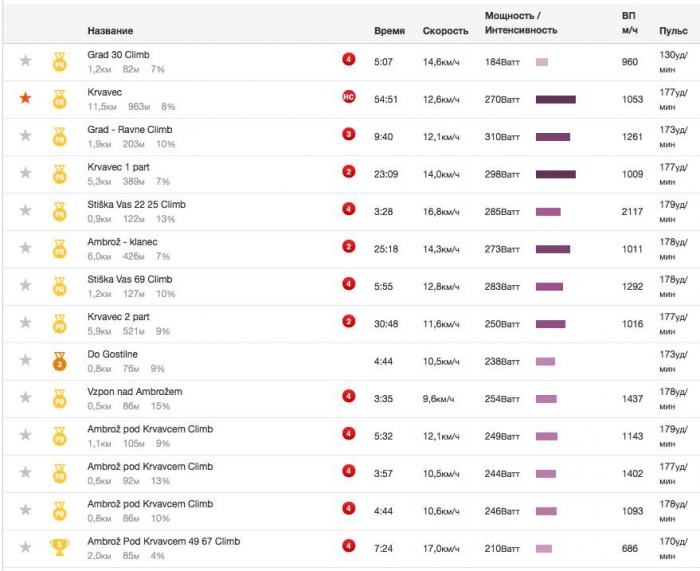Star the Grad 30 Climb segment

coord(26,61)
